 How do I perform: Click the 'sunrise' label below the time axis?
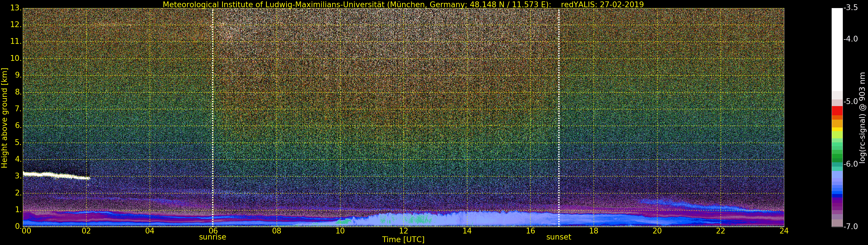click(x=213, y=237)
